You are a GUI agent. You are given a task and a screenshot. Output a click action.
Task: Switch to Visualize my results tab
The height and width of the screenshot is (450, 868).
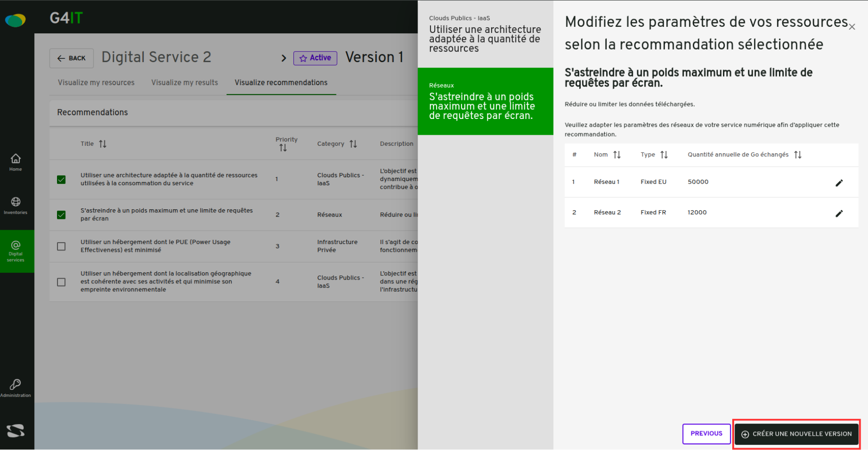[184, 82]
